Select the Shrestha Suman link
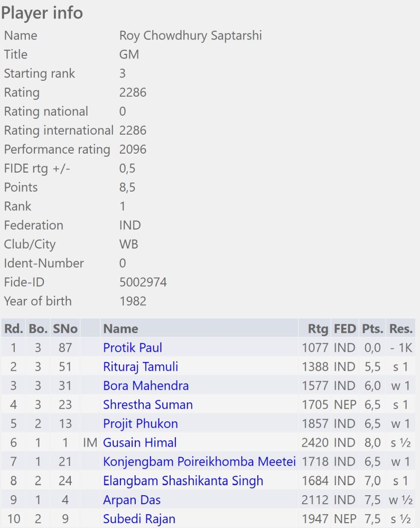 [148, 404]
